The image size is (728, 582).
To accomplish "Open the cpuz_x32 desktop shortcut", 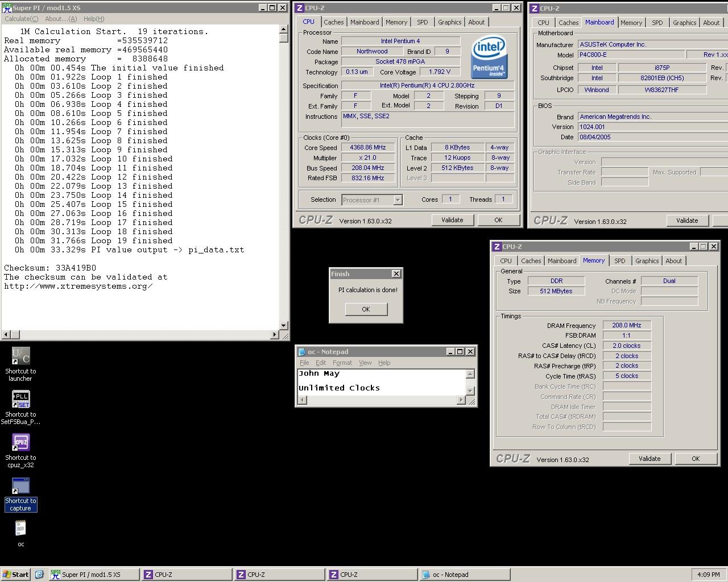I will [x=20, y=451].
